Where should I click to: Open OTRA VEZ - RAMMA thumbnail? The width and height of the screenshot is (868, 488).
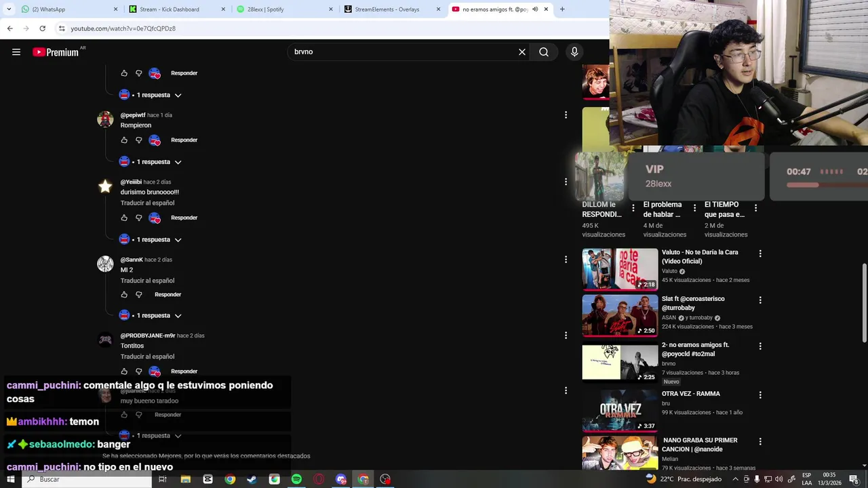tap(620, 411)
